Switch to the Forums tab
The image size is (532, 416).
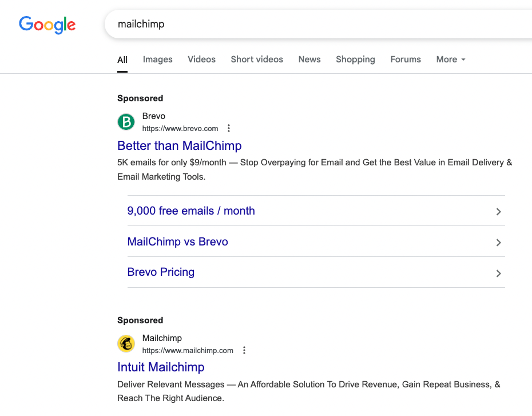[x=406, y=60]
